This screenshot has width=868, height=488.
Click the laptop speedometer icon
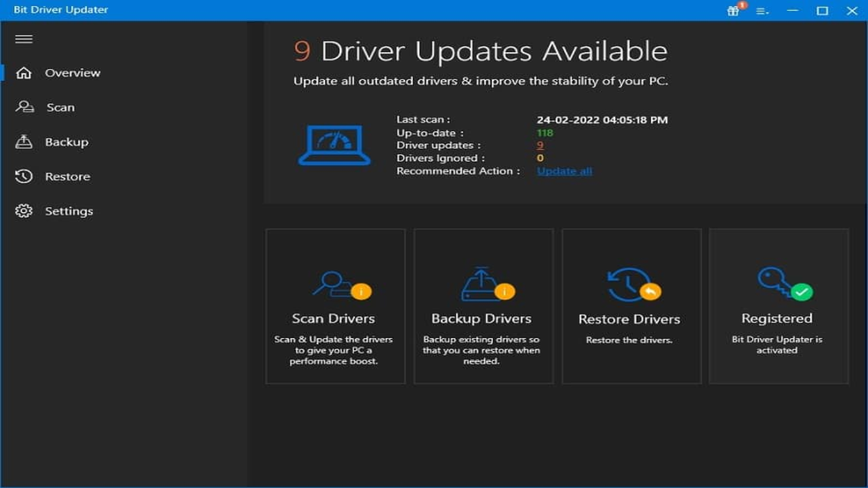click(x=334, y=146)
